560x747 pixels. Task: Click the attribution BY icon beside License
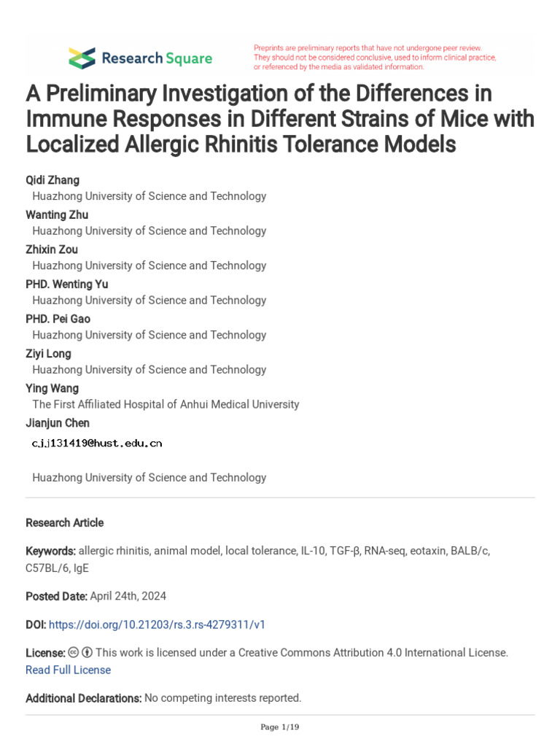(87, 652)
